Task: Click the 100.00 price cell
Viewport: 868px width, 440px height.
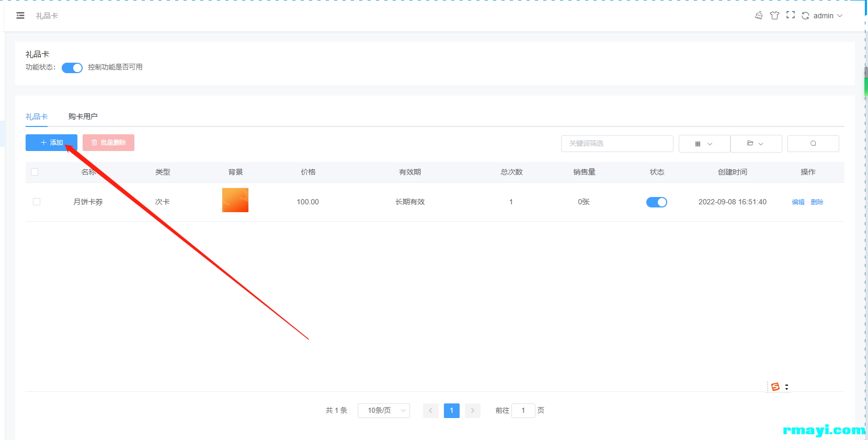Action: [x=307, y=202]
